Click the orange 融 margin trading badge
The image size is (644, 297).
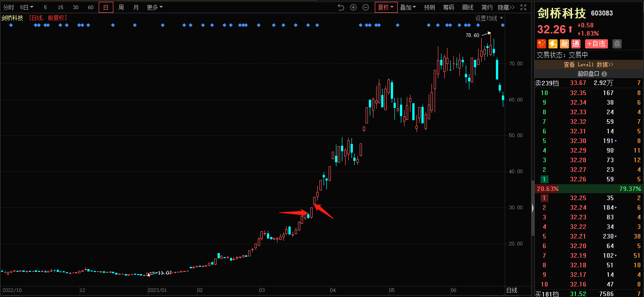(564, 44)
